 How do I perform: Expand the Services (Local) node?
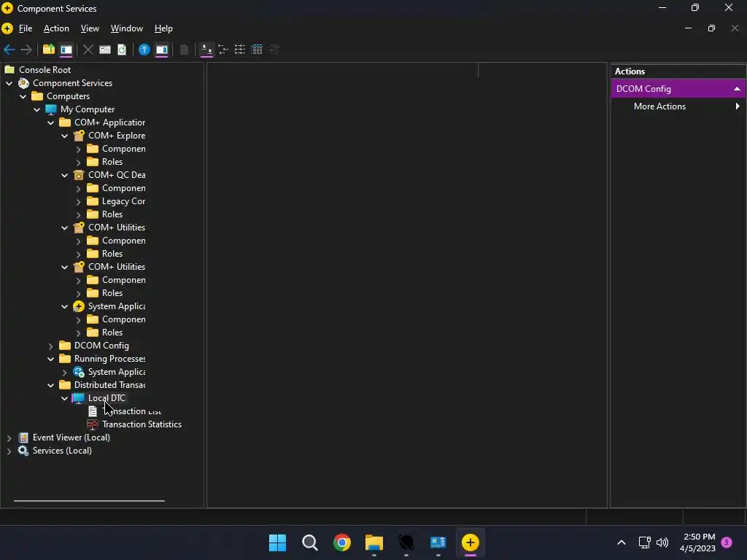(x=9, y=451)
